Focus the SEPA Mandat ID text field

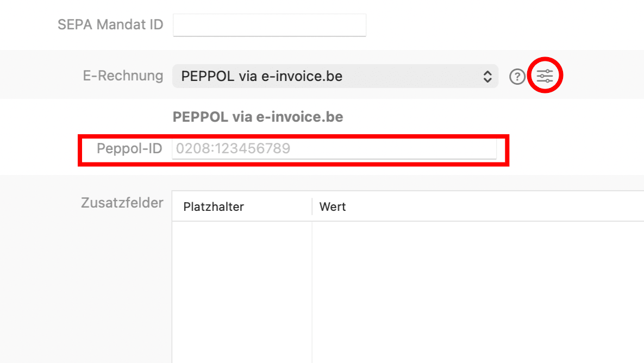pyautogui.click(x=269, y=24)
